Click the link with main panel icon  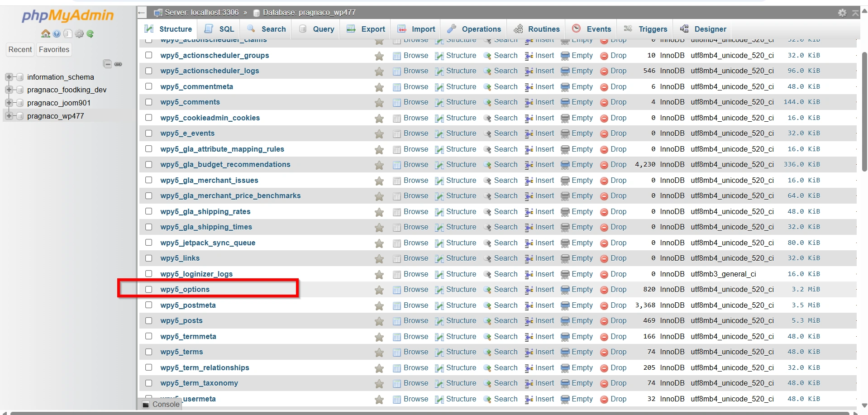[x=118, y=64]
